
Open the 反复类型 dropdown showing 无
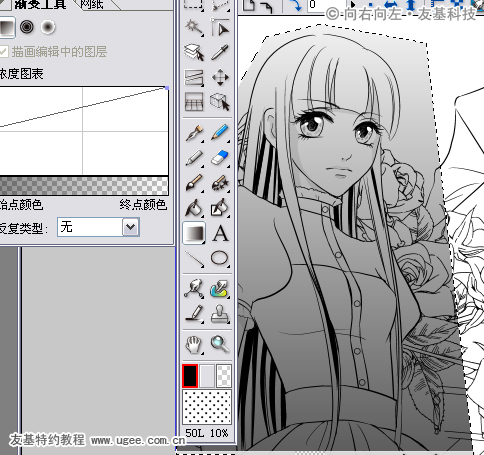(98, 227)
